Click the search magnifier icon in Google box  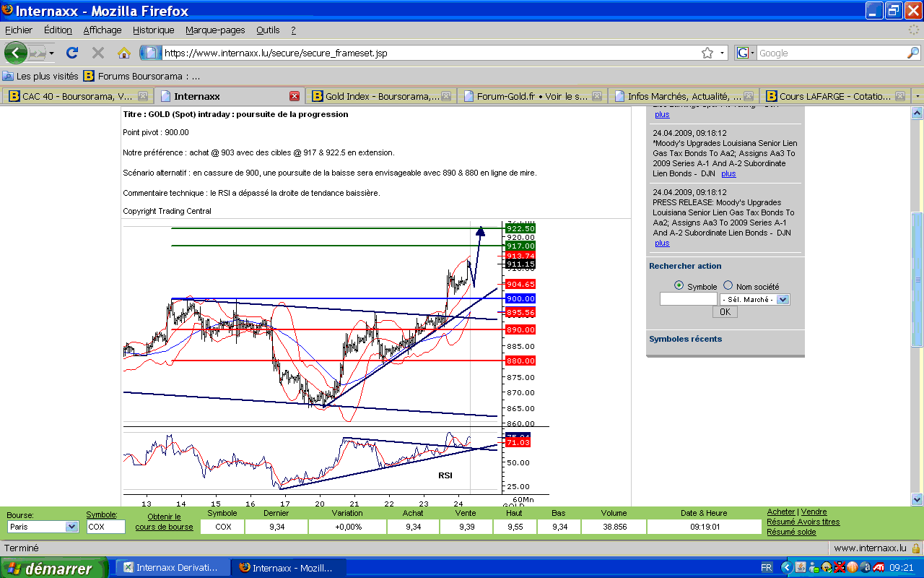[x=913, y=53]
